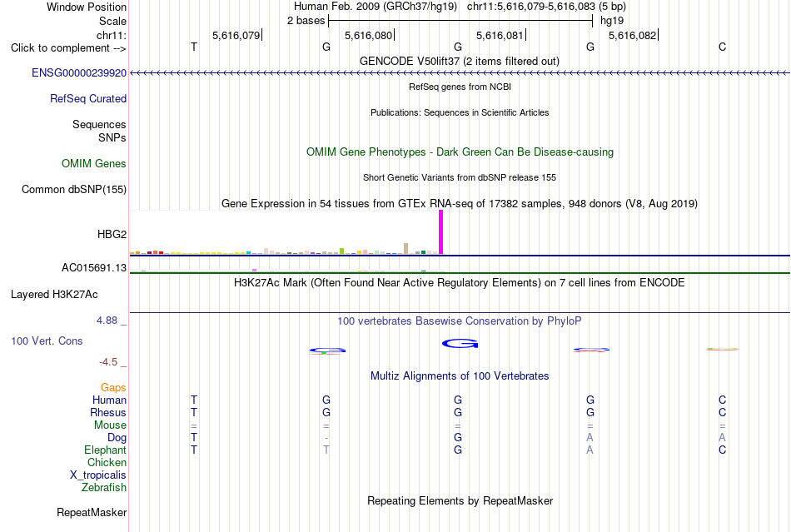
Task: Click 'Short Genetic Variants from dbSNP' title
Action: [460, 177]
